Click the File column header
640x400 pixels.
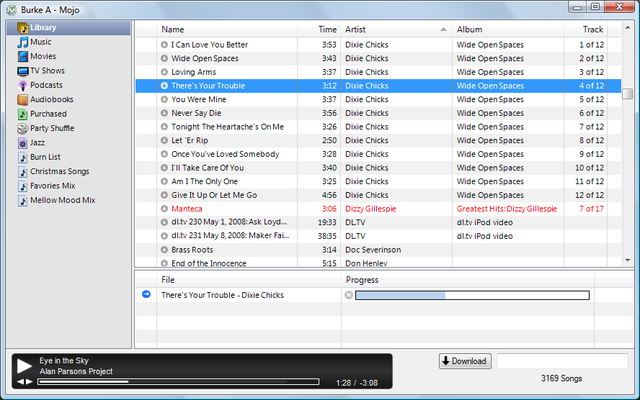pos(249,280)
